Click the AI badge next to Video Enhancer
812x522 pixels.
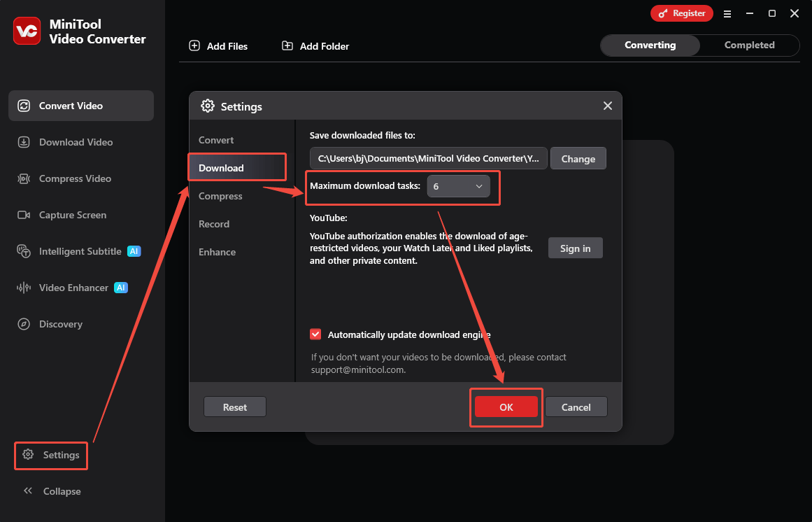[121, 288]
